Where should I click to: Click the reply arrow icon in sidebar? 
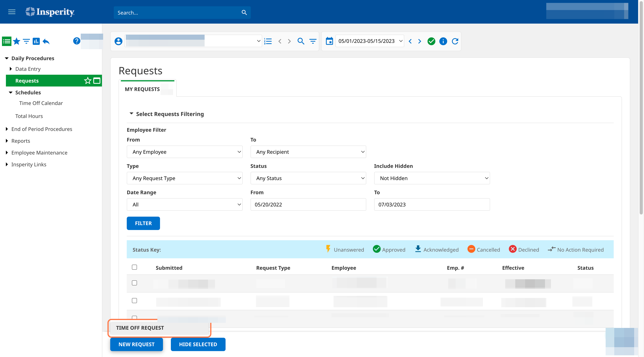pyautogui.click(x=46, y=41)
